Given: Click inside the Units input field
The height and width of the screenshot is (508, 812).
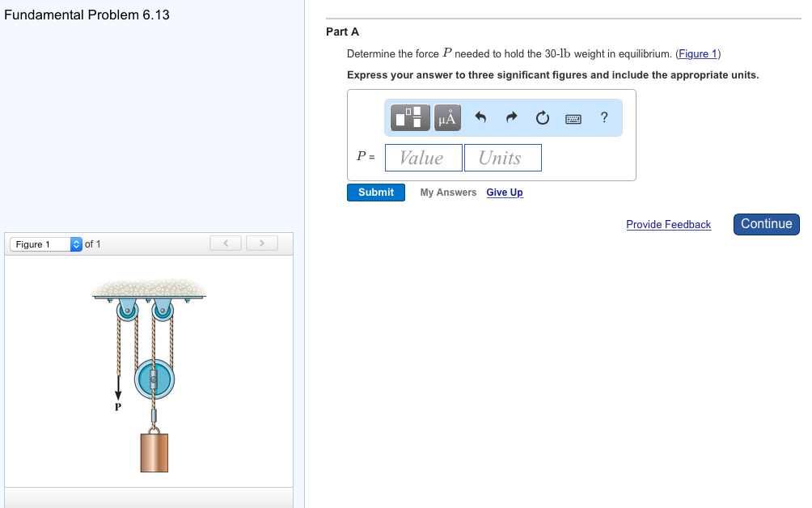Looking at the screenshot, I should (x=502, y=157).
